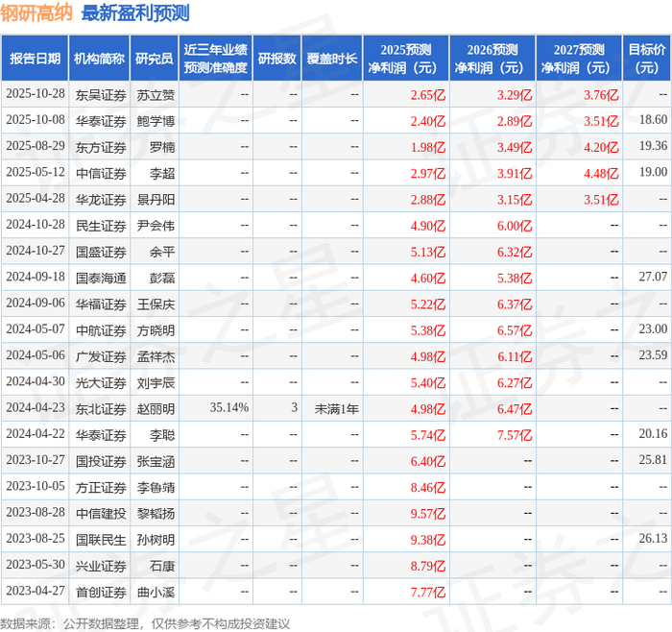Viewport: 672px width, 632px height.
Task: Click the 国盛证券 institution cell
Action: [101, 252]
